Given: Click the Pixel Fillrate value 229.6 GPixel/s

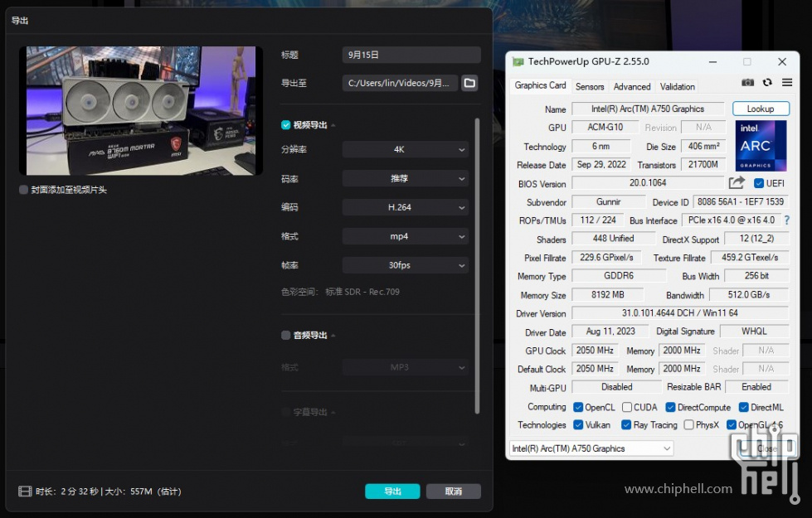Looking at the screenshot, I should 606,257.
